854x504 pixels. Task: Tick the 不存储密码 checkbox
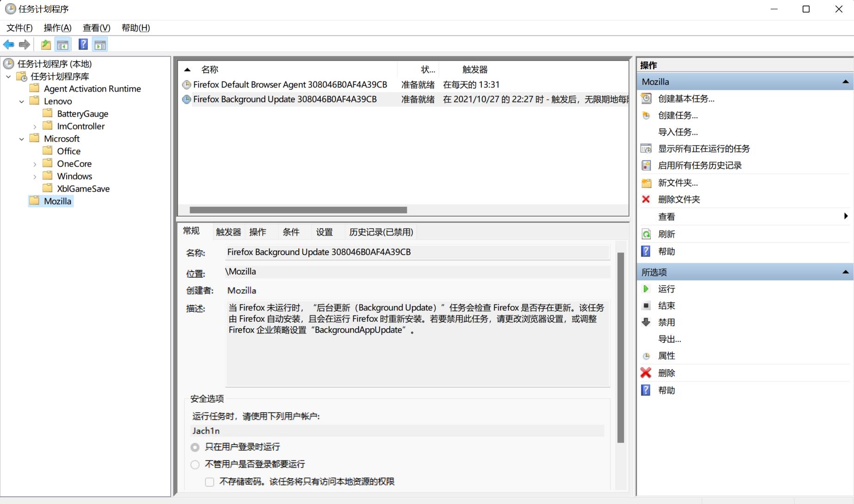point(210,482)
